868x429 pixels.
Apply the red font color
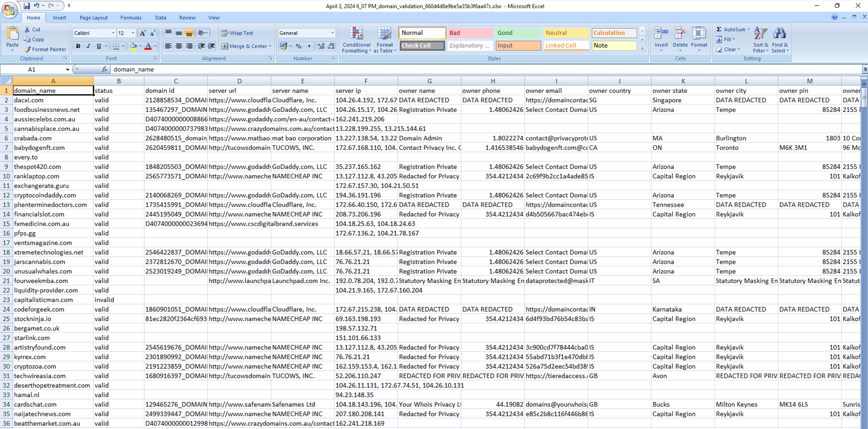click(x=148, y=46)
